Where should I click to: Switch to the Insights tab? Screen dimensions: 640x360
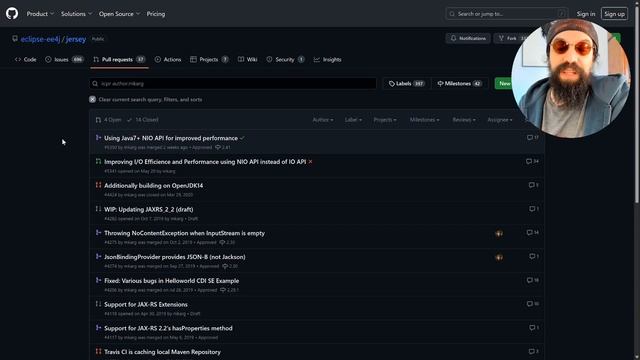point(327,60)
